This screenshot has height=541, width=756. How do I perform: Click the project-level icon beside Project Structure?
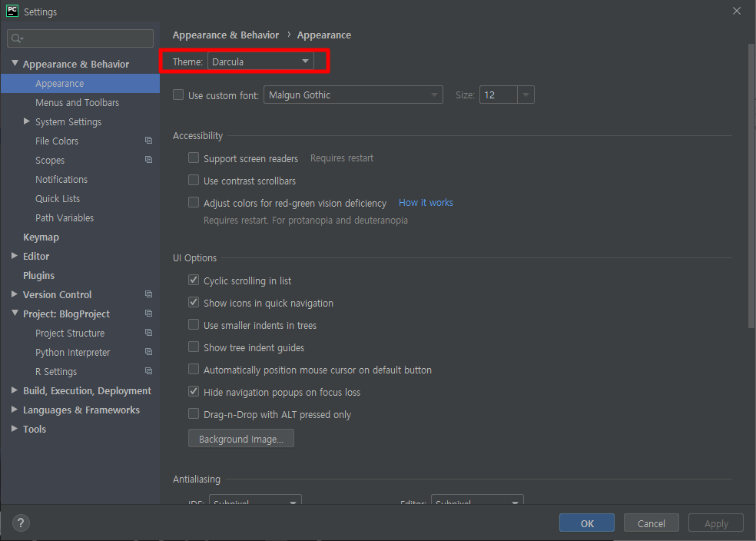point(148,333)
